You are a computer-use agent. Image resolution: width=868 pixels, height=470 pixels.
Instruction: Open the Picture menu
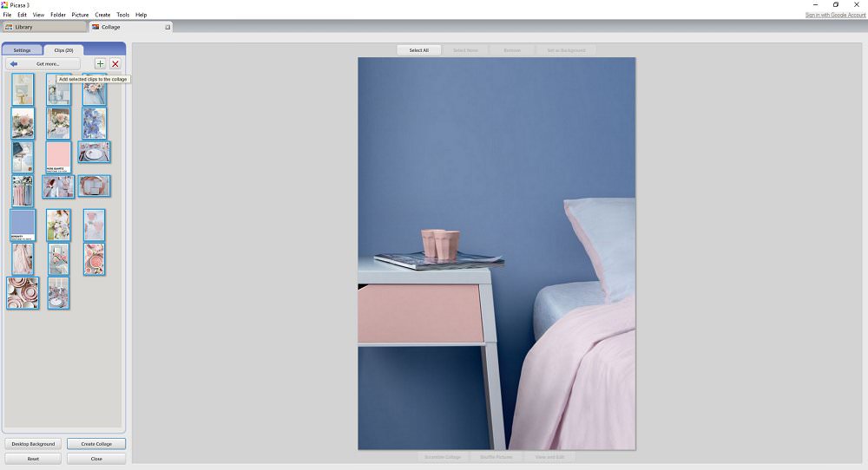click(80, 15)
